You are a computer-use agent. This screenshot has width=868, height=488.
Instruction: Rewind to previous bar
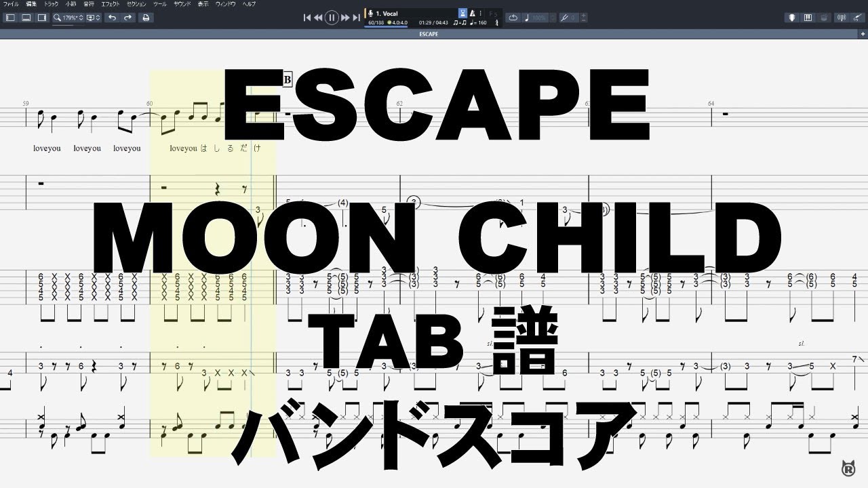pos(318,18)
